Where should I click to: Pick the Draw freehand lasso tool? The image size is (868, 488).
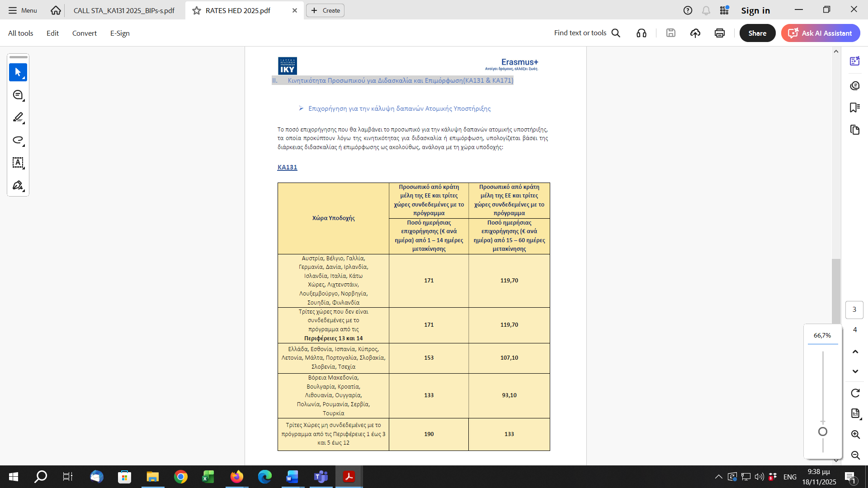pos(18,140)
